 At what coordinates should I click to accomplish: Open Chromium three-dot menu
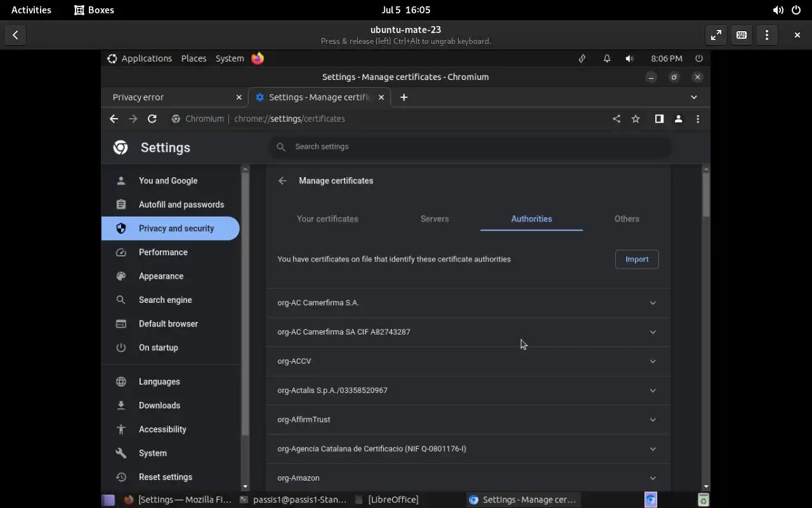click(x=698, y=119)
